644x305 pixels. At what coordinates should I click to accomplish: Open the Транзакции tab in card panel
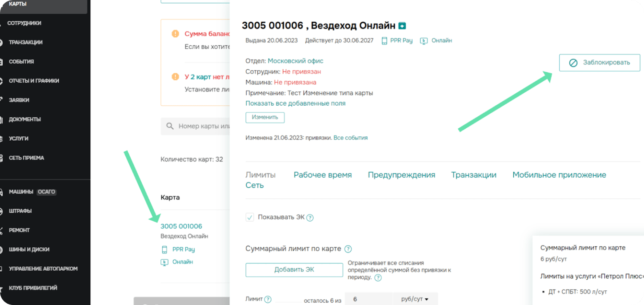(x=473, y=175)
